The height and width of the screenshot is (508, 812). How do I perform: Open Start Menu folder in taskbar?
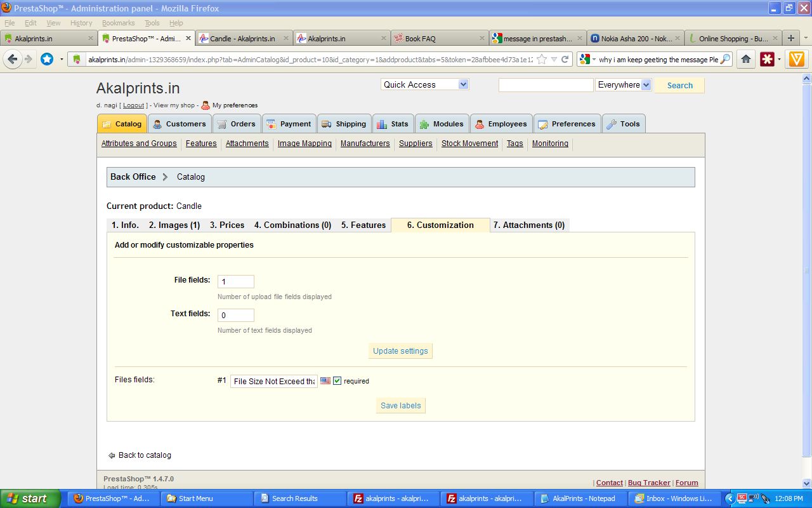(x=207, y=498)
